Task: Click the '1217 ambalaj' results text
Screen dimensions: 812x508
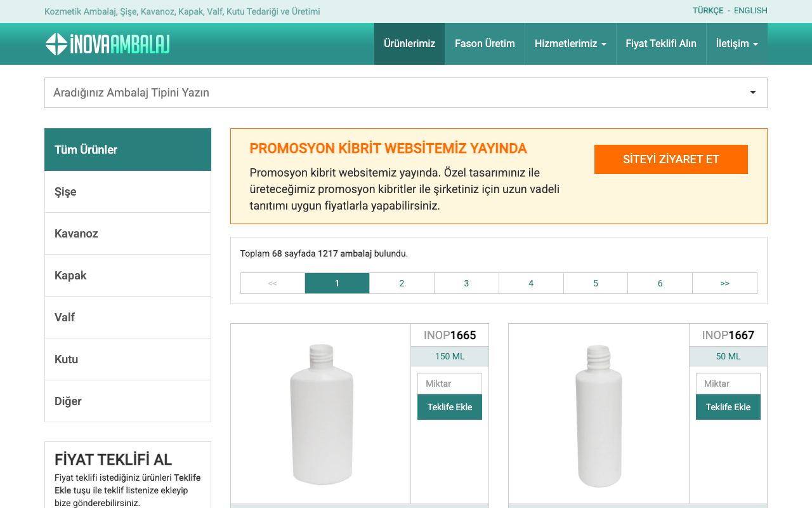Action: click(x=344, y=253)
